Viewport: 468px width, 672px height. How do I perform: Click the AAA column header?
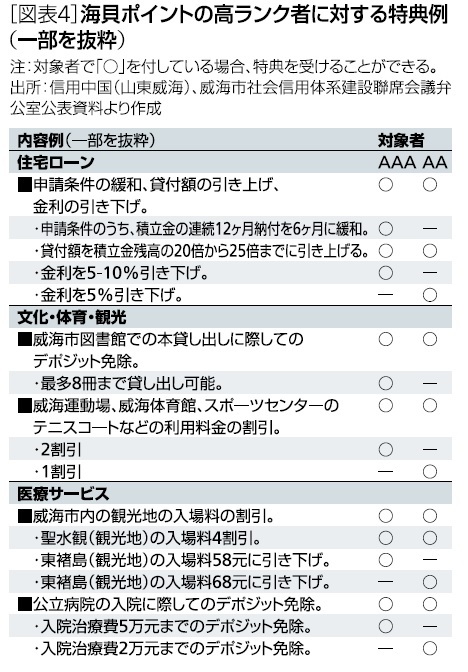point(396,163)
